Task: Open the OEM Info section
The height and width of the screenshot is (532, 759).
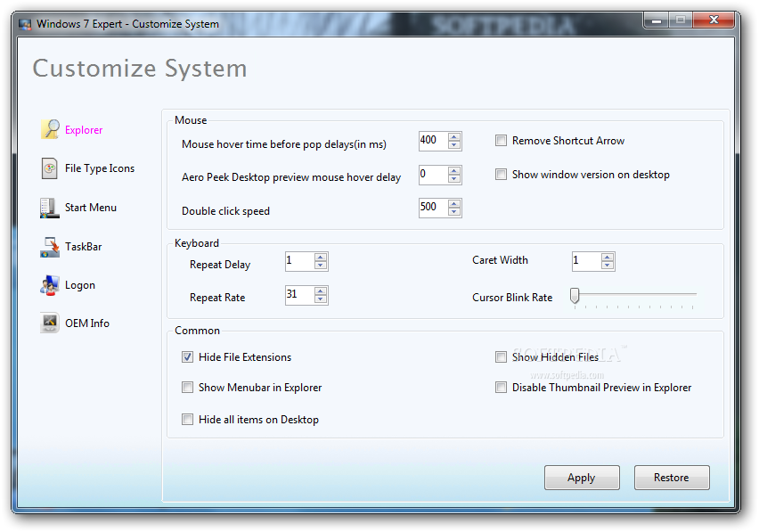Action: [87, 323]
